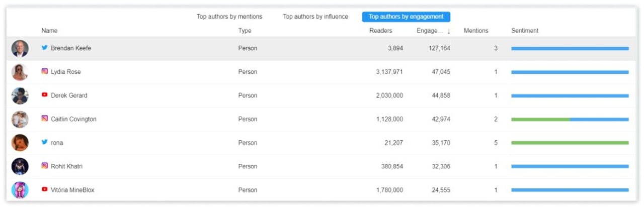Open Vitória MineBlox's profile avatar

(20, 190)
